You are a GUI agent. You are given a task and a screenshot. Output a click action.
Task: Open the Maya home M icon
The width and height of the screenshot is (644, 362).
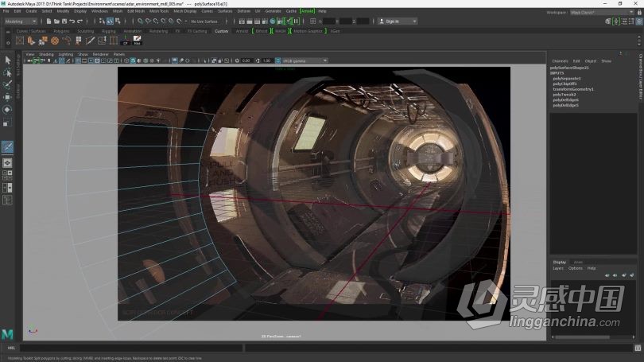pos(7,334)
